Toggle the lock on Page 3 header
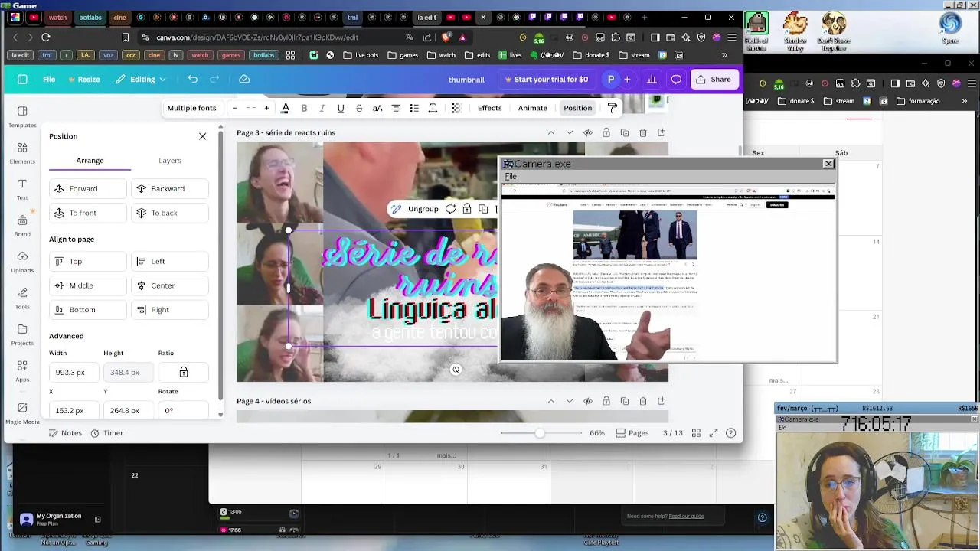The width and height of the screenshot is (980, 551). click(x=606, y=132)
